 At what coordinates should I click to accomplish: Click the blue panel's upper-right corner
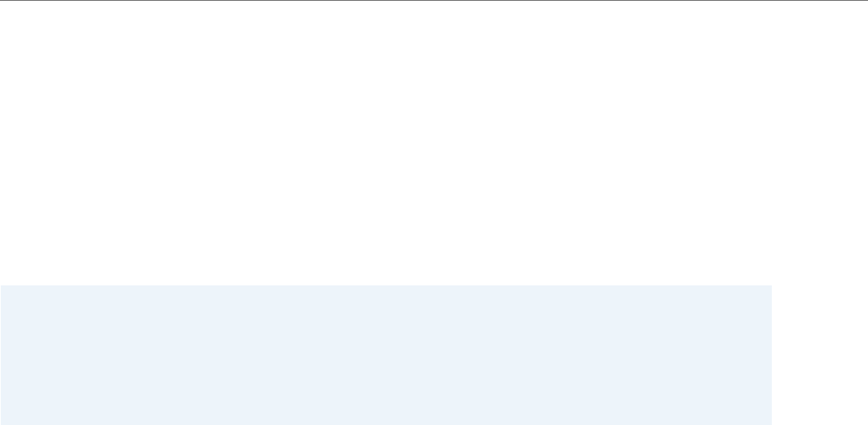coord(770,287)
